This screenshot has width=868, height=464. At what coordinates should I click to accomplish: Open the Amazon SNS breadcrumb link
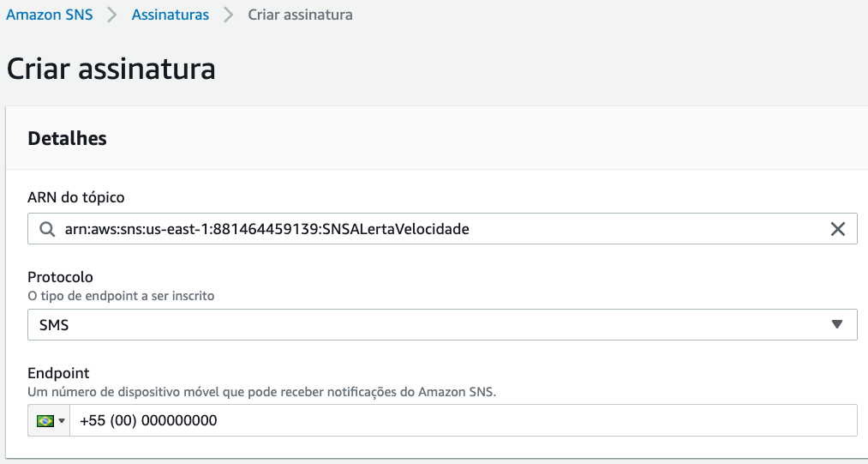pyautogui.click(x=49, y=15)
